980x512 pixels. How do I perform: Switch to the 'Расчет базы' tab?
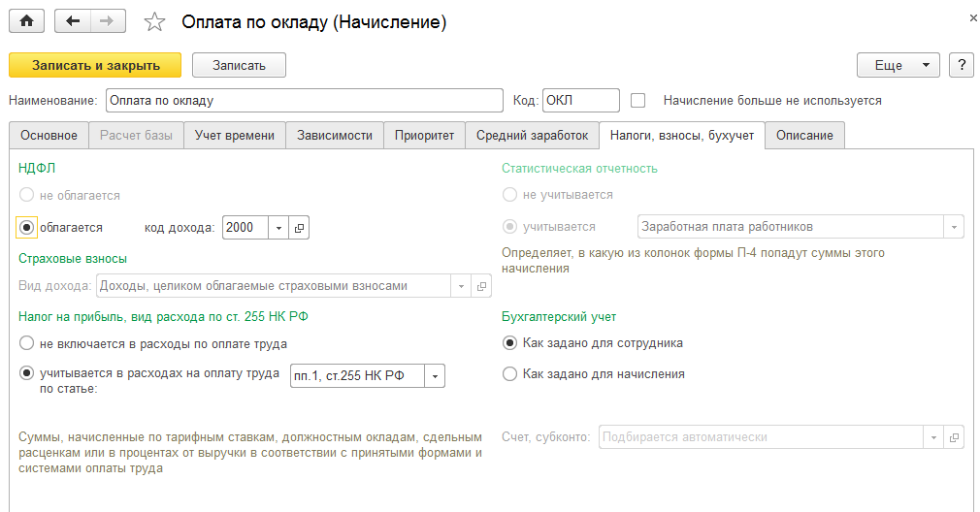click(136, 136)
